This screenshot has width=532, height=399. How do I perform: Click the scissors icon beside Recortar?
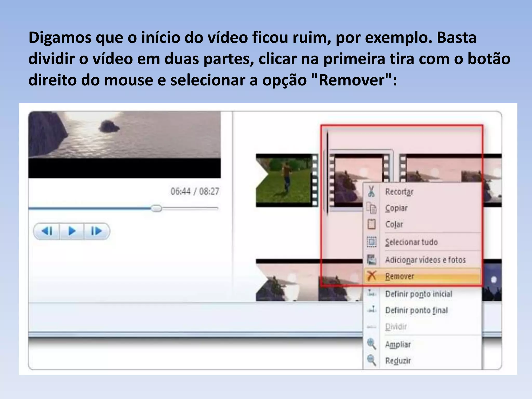click(x=371, y=191)
